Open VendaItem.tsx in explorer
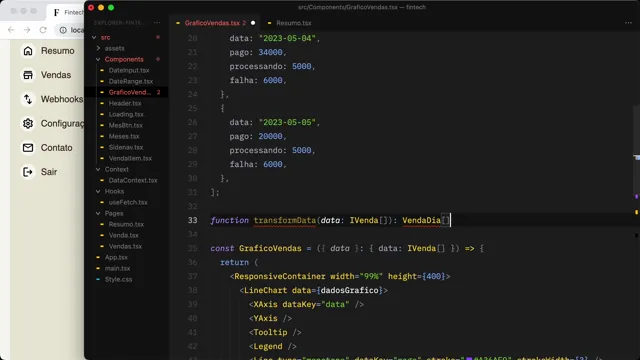Screen dimensions: 640x360 [130, 159]
